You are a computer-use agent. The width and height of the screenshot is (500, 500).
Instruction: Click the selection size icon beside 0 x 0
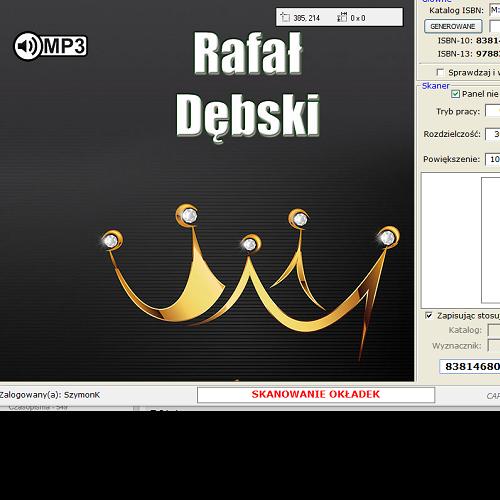[x=342, y=17]
